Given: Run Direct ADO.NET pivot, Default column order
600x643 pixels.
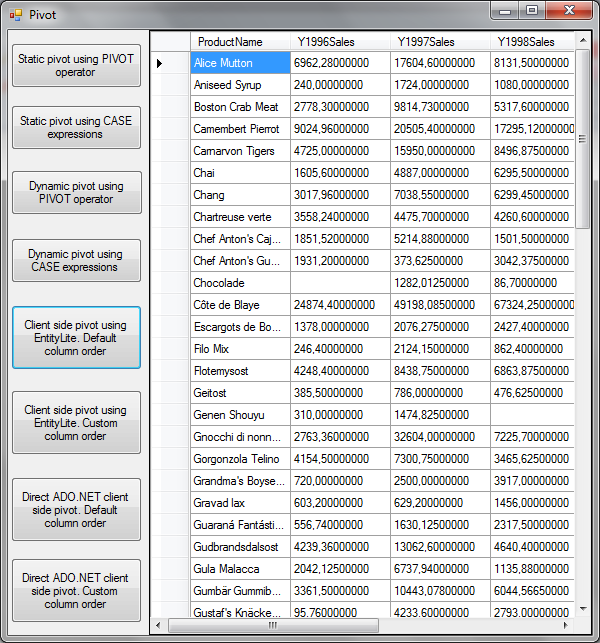Looking at the screenshot, I should 76,509.
